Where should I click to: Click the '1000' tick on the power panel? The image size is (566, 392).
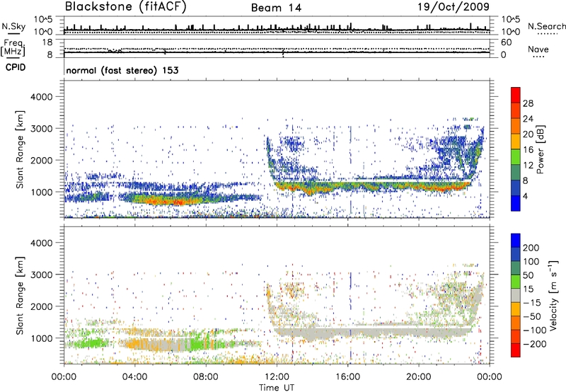tap(41, 192)
